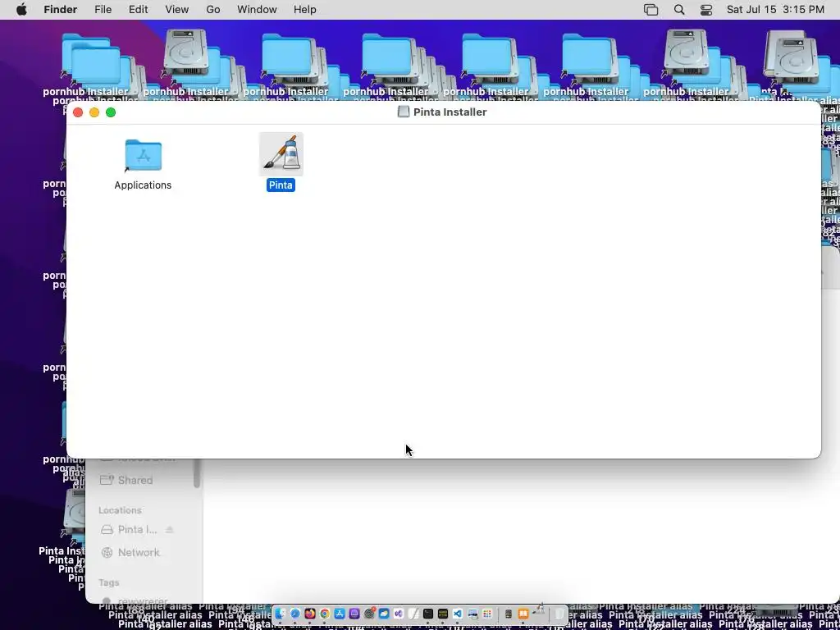Open the Trash in the Dock

pos(559,614)
